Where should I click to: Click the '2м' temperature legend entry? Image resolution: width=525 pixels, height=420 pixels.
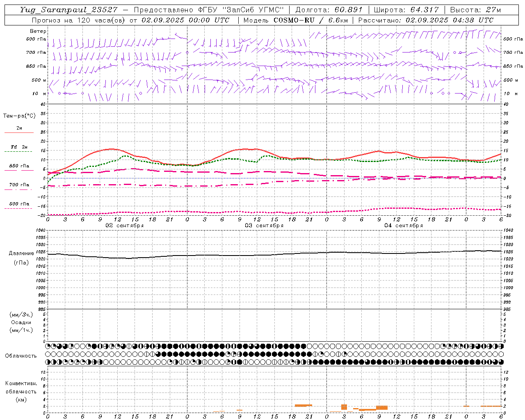pos(19,128)
